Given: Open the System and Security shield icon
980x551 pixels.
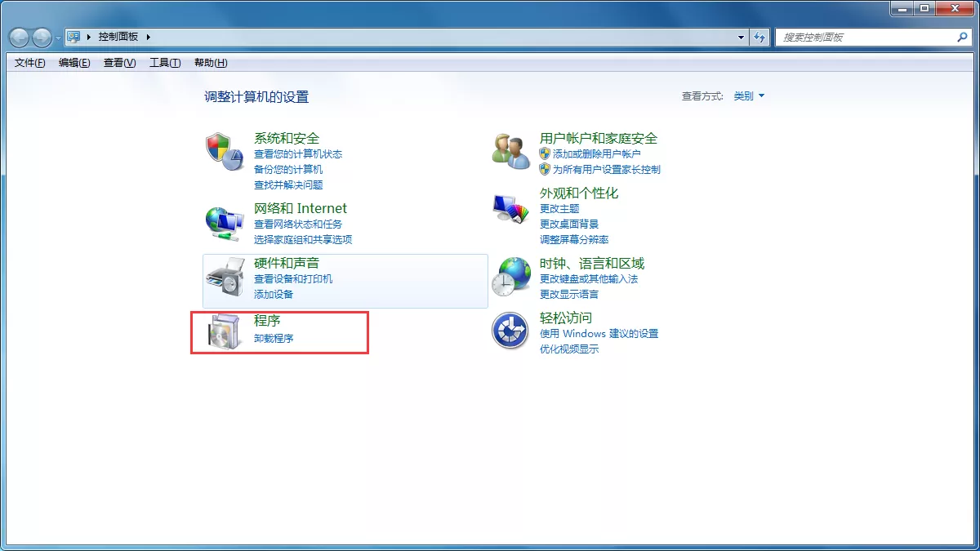Looking at the screenshot, I should [224, 152].
